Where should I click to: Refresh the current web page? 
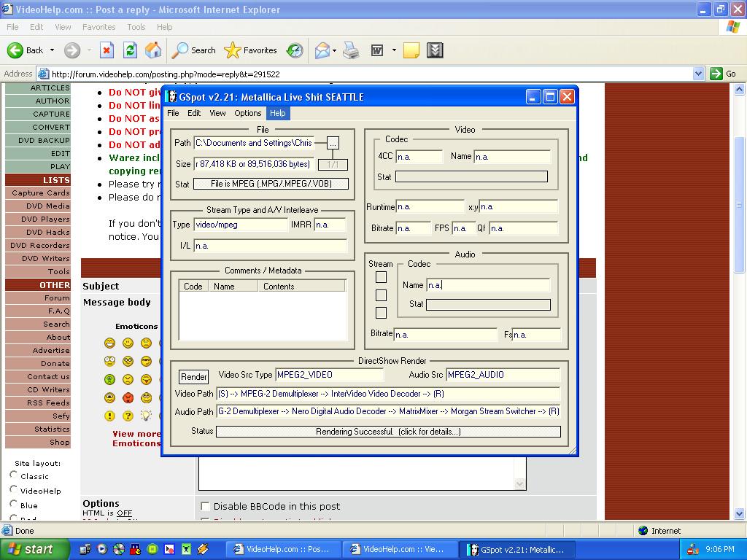(130, 50)
